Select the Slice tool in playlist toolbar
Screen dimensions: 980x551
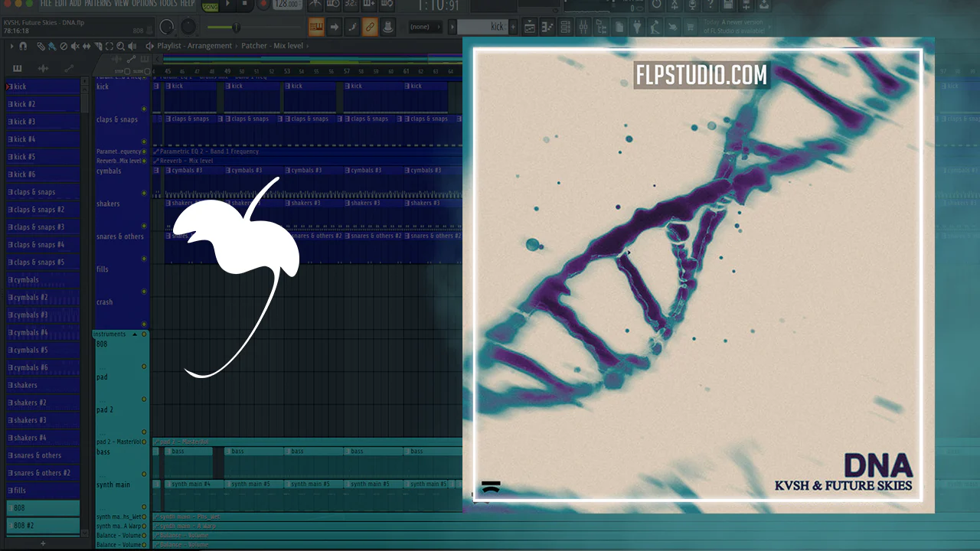pos(97,46)
